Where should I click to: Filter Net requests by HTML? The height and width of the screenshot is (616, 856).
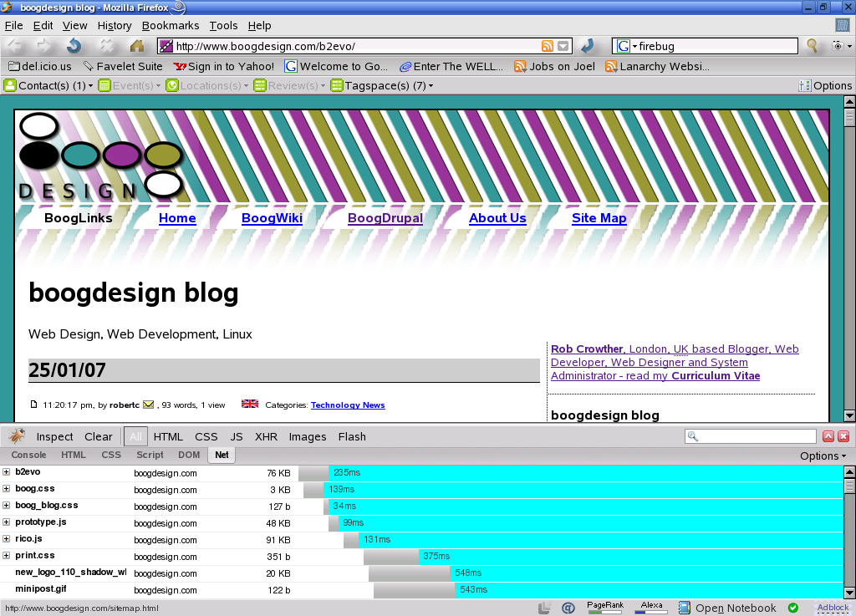(168, 436)
